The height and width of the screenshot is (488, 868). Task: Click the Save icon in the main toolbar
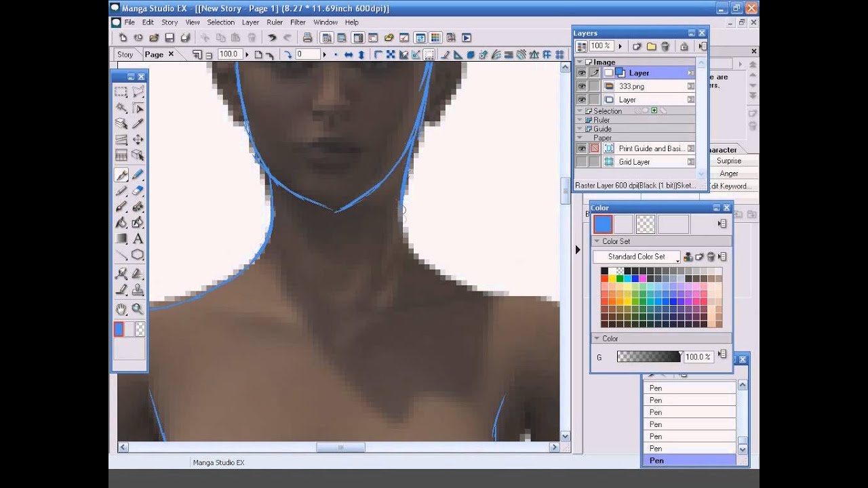click(x=170, y=38)
